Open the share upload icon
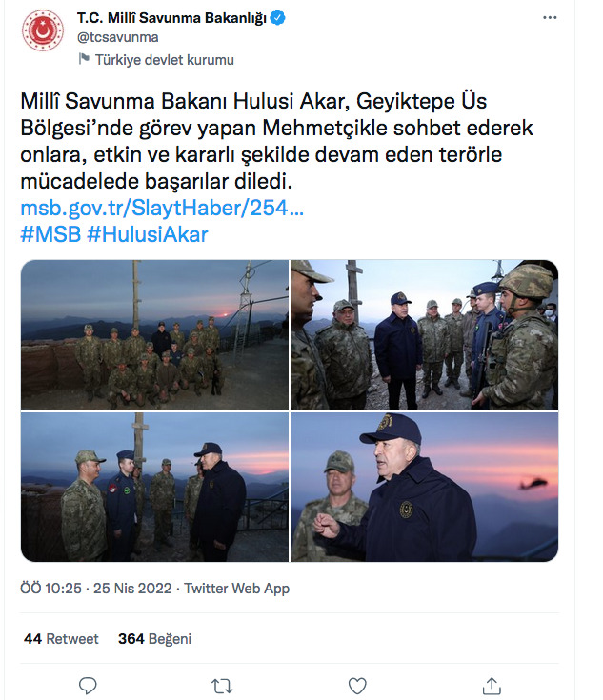 492,686
